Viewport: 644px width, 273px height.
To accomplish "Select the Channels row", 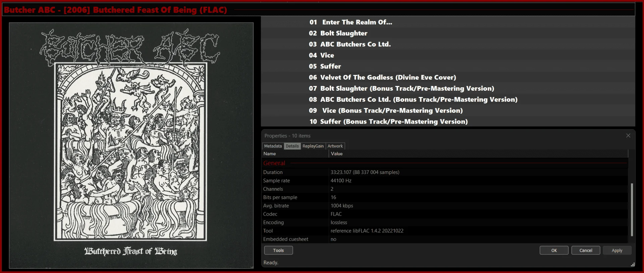I will 445,189.
